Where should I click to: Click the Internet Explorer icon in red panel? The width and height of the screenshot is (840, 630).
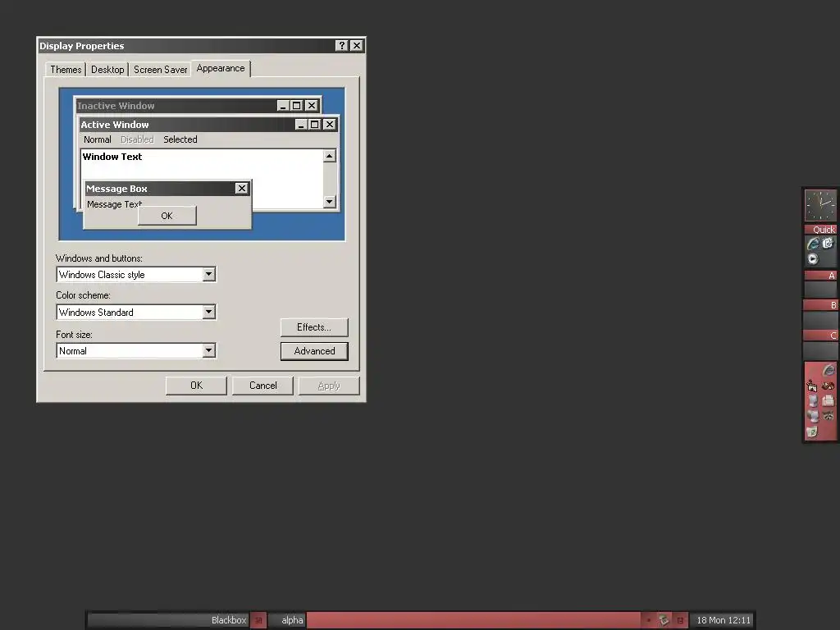coord(829,370)
